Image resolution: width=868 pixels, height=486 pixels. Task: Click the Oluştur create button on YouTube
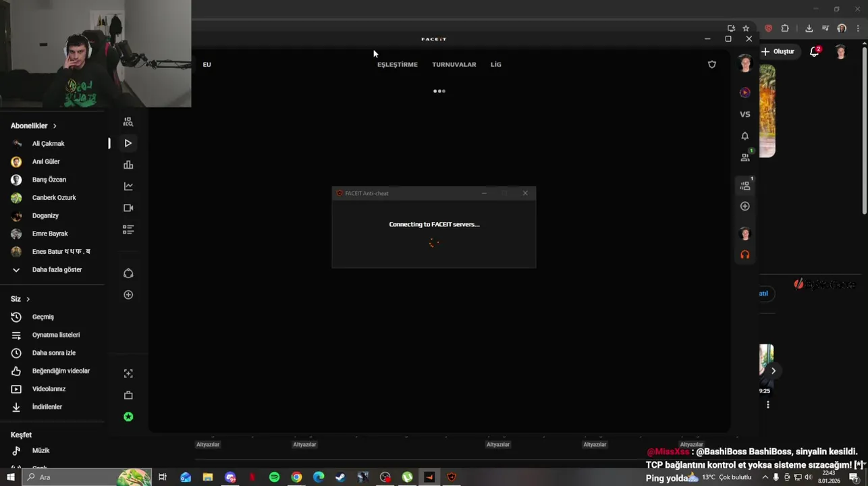point(778,51)
